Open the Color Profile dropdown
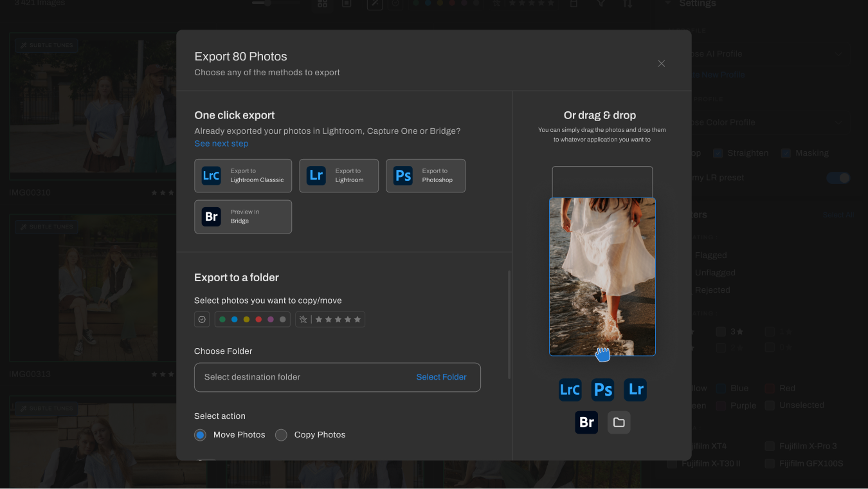This screenshot has width=868, height=489. tap(765, 122)
